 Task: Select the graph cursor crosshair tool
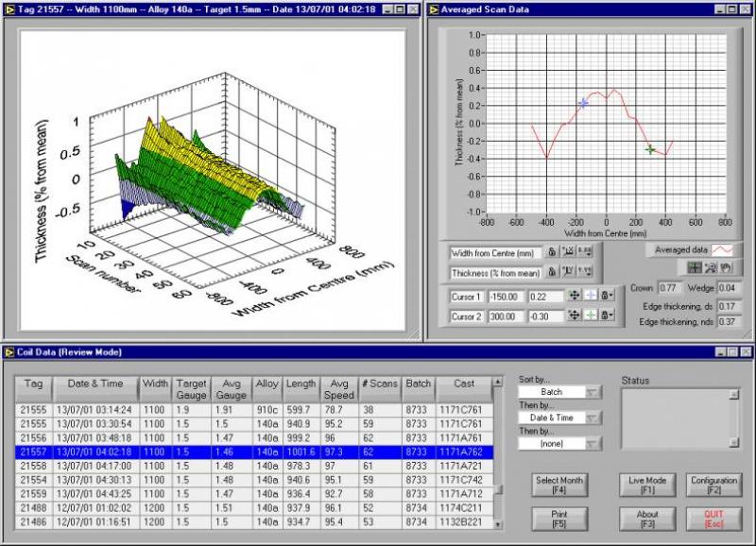[x=695, y=267]
